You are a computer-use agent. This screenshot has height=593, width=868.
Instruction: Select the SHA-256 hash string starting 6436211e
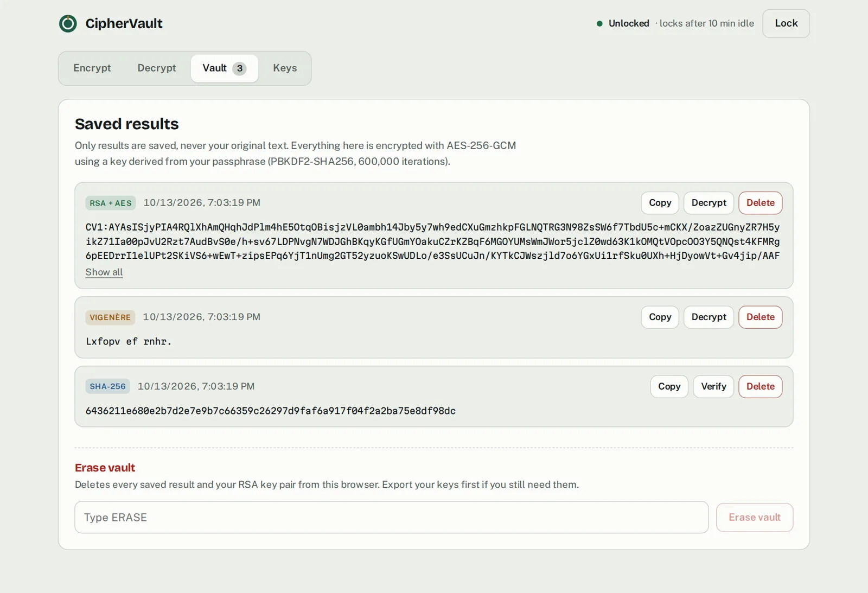(x=271, y=411)
